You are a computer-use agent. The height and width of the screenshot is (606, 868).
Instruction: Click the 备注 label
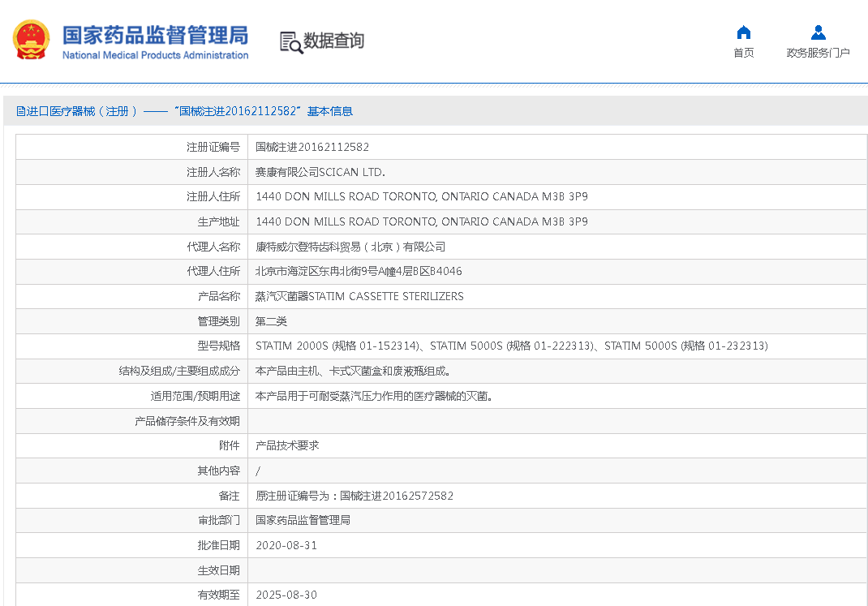point(230,496)
